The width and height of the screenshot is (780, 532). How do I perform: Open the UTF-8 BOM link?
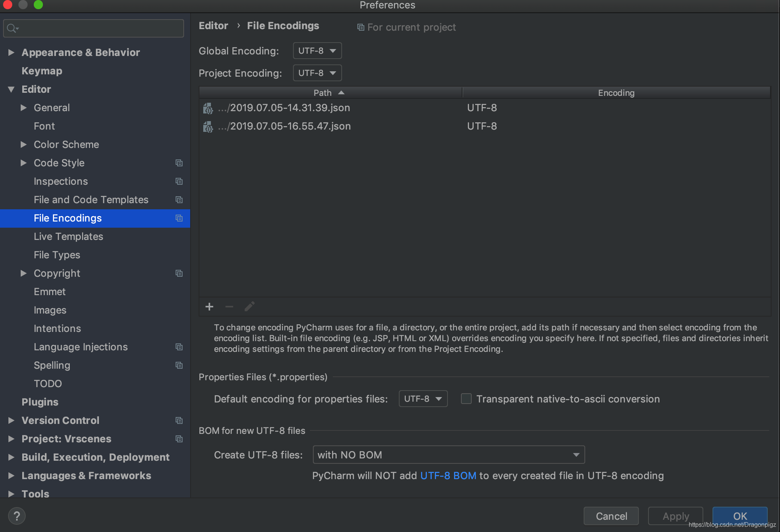(x=448, y=476)
